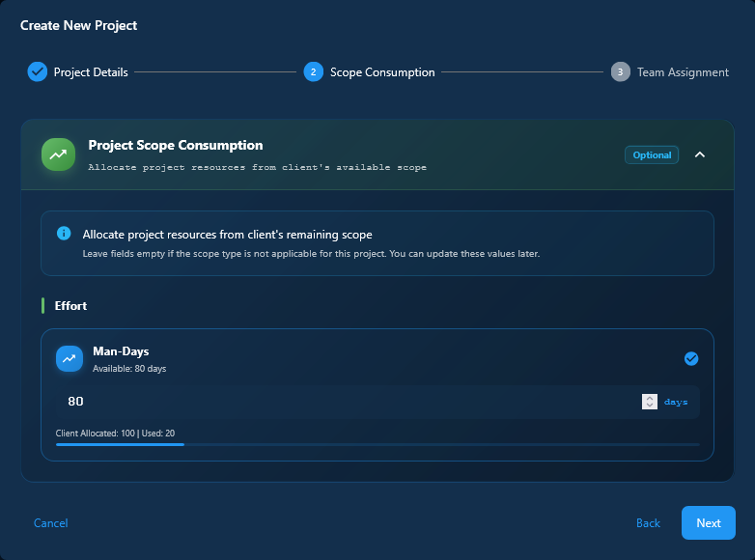Click the completed Project Details checkmark icon
The width and height of the screenshot is (755, 560).
coord(37,72)
